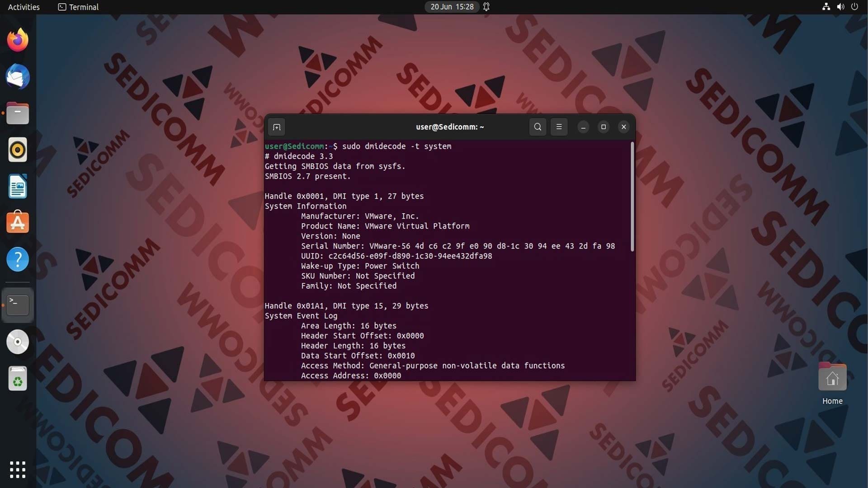Click 'Header Length: 16 bytes' line
This screenshot has width=868, height=488.
[353, 346]
